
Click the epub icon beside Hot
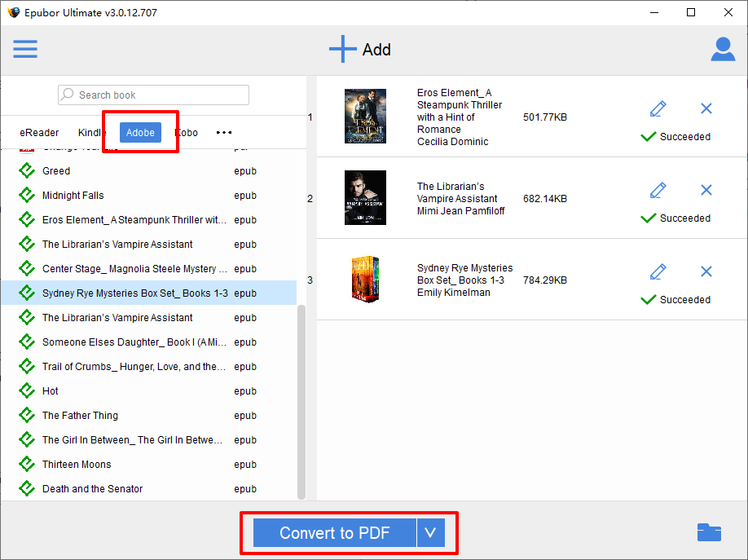click(x=27, y=390)
